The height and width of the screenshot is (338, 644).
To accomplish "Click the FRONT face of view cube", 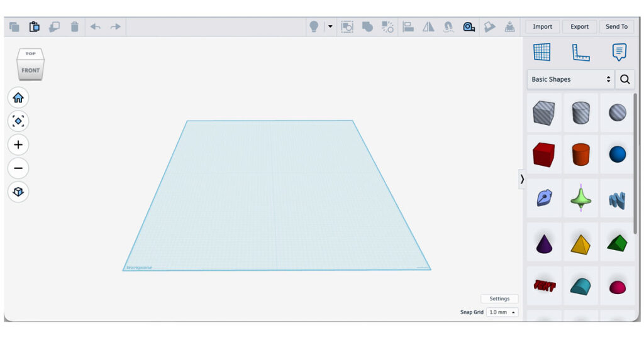I will coord(30,70).
